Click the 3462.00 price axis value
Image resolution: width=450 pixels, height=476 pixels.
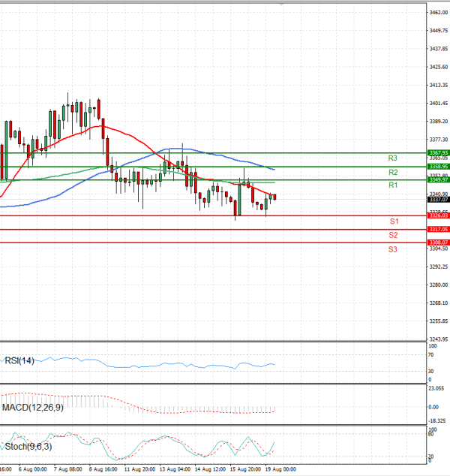coord(439,13)
